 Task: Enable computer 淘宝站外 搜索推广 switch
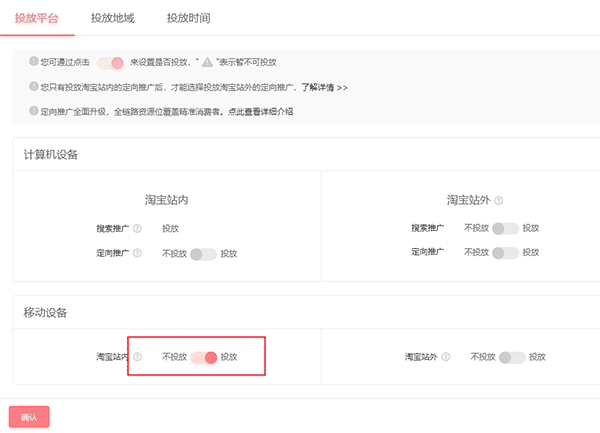tap(505, 228)
